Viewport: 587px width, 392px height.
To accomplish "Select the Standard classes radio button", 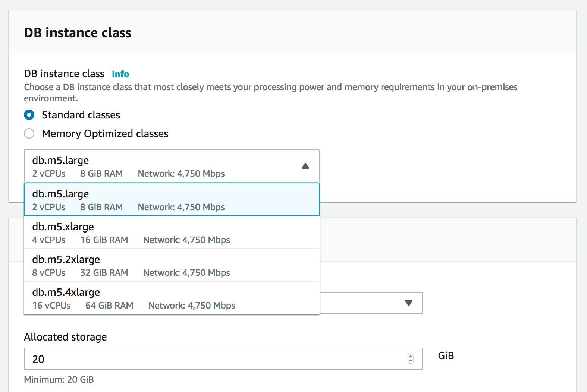I will click(x=29, y=115).
